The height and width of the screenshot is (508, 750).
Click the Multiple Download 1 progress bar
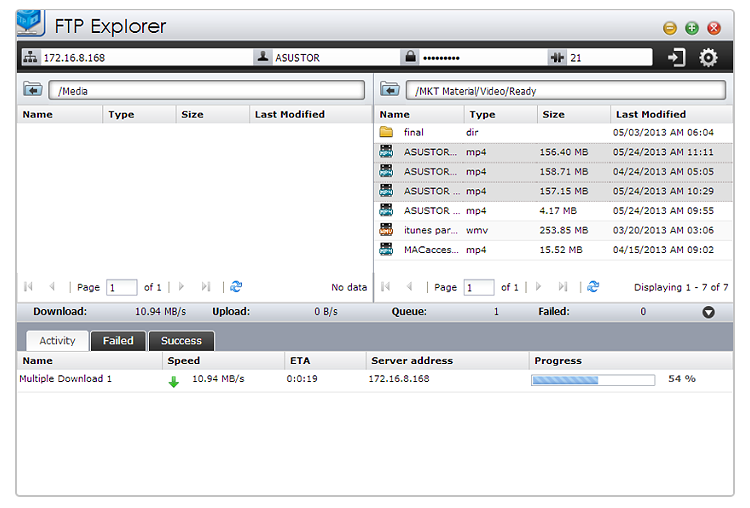(592, 380)
